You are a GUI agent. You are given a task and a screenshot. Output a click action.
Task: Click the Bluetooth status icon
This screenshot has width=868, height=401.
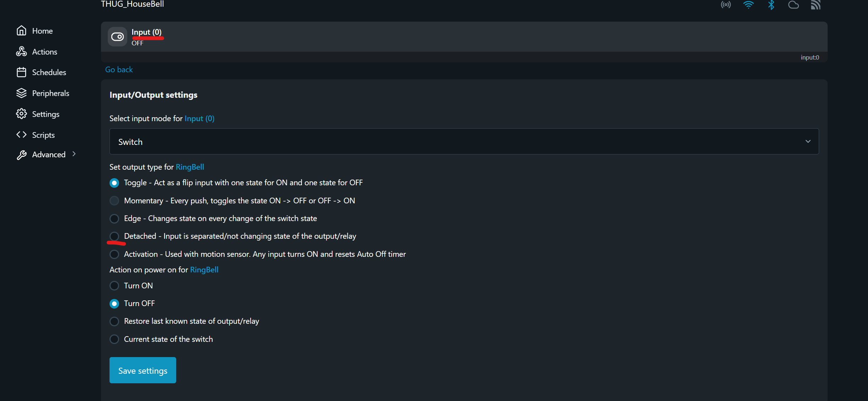[771, 5]
